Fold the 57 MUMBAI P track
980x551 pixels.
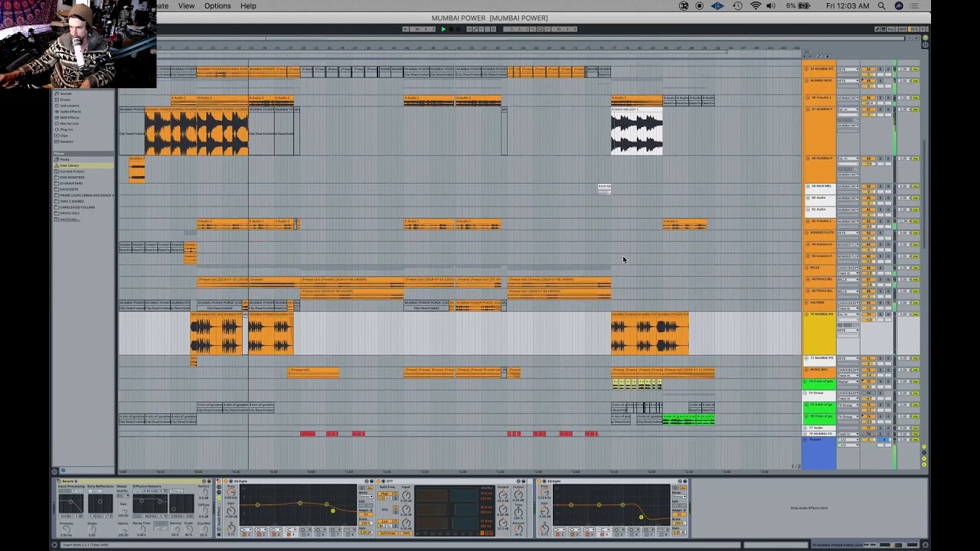tap(807, 109)
